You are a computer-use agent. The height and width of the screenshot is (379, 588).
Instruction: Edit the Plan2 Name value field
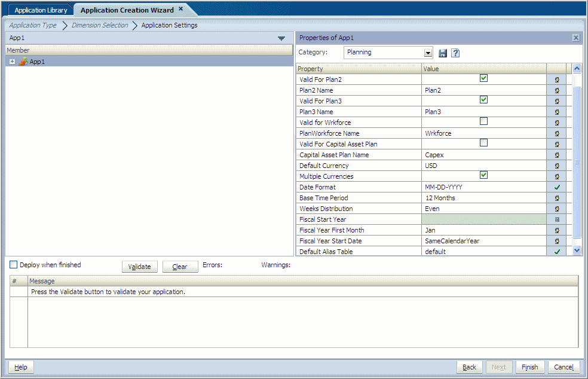(x=484, y=90)
